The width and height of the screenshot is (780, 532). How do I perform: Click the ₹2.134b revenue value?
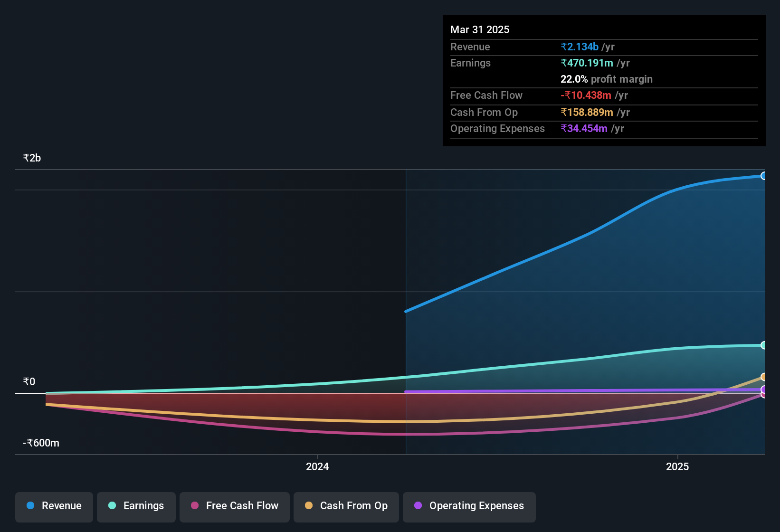580,47
